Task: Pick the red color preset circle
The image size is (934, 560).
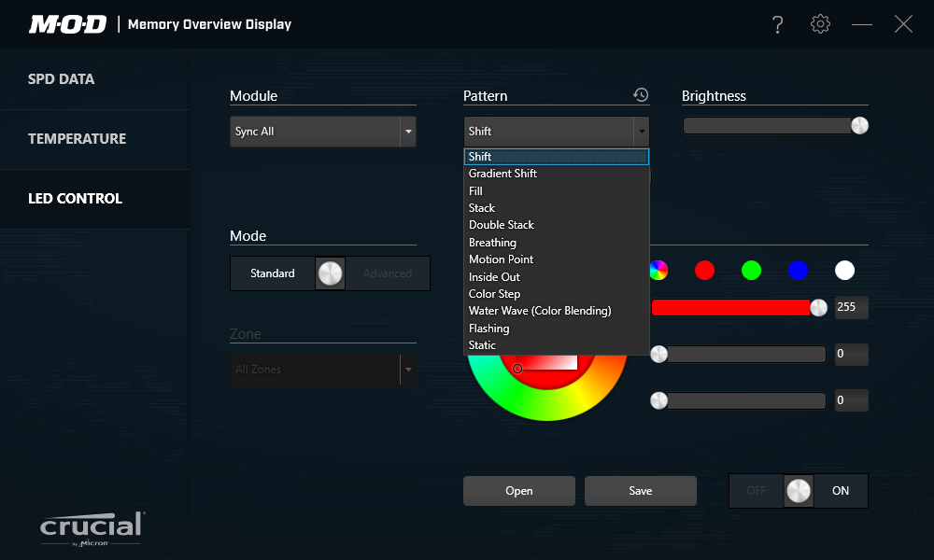Action: (705, 271)
